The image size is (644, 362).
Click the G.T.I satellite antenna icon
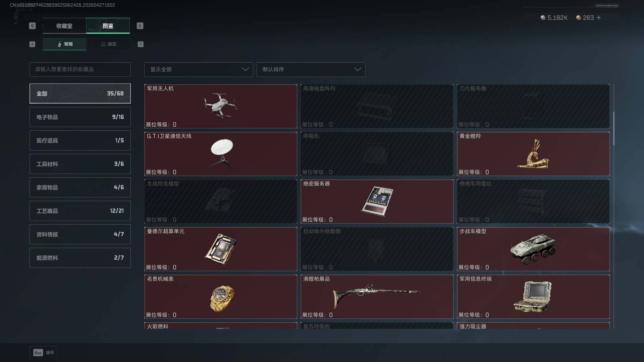coord(221,154)
